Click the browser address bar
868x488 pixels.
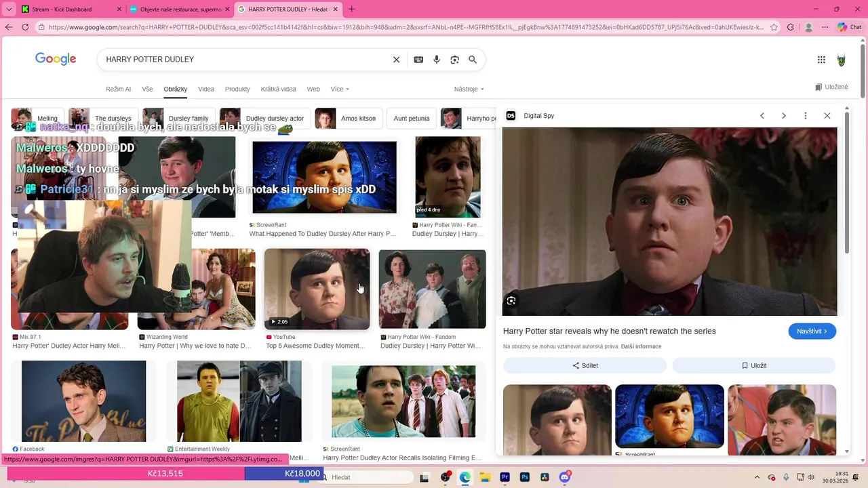406,27
